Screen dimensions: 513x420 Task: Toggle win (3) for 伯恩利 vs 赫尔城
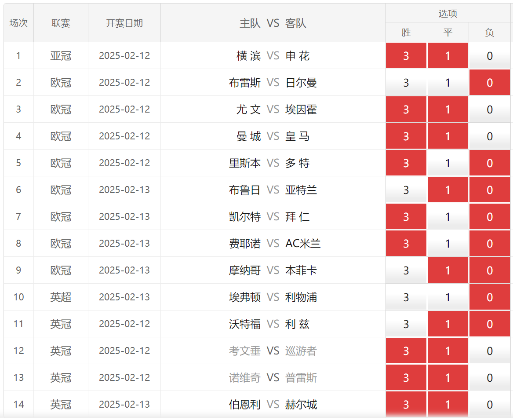(x=406, y=405)
